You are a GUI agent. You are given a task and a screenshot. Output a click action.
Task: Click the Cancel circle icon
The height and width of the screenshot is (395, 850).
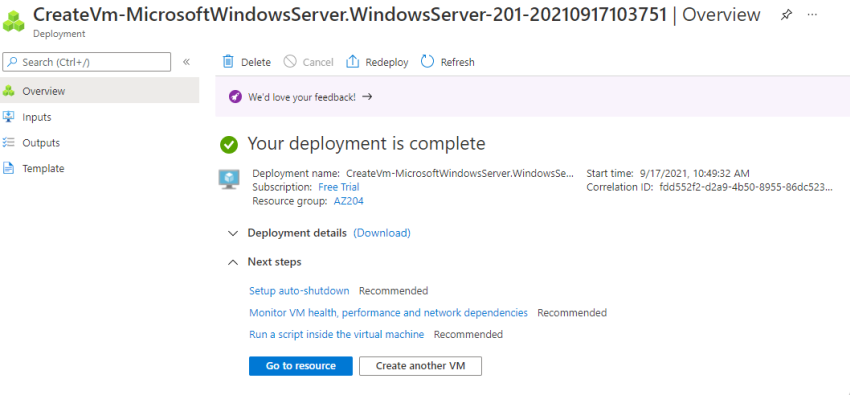pyautogui.click(x=290, y=62)
